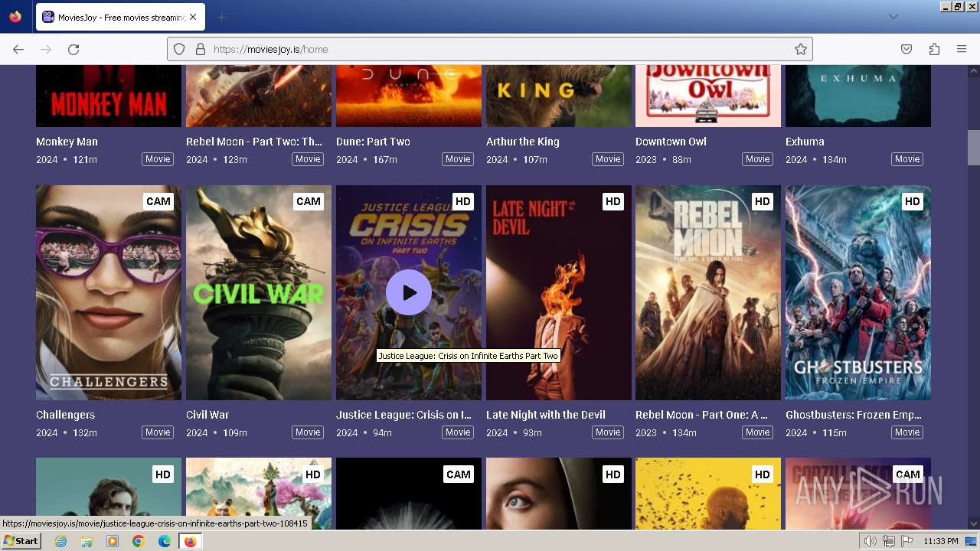
Task: Click the Ghostbusters: Frozen Empire title link
Action: pyautogui.click(x=854, y=415)
